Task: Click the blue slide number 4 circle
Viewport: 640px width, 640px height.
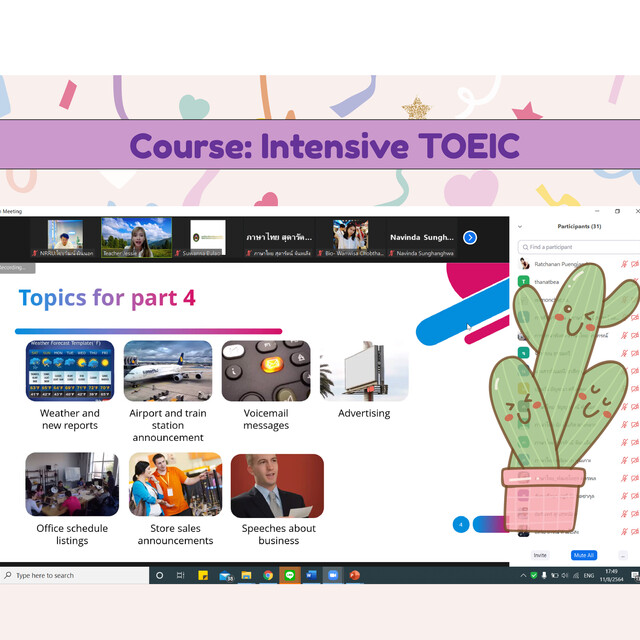Action: (x=461, y=524)
